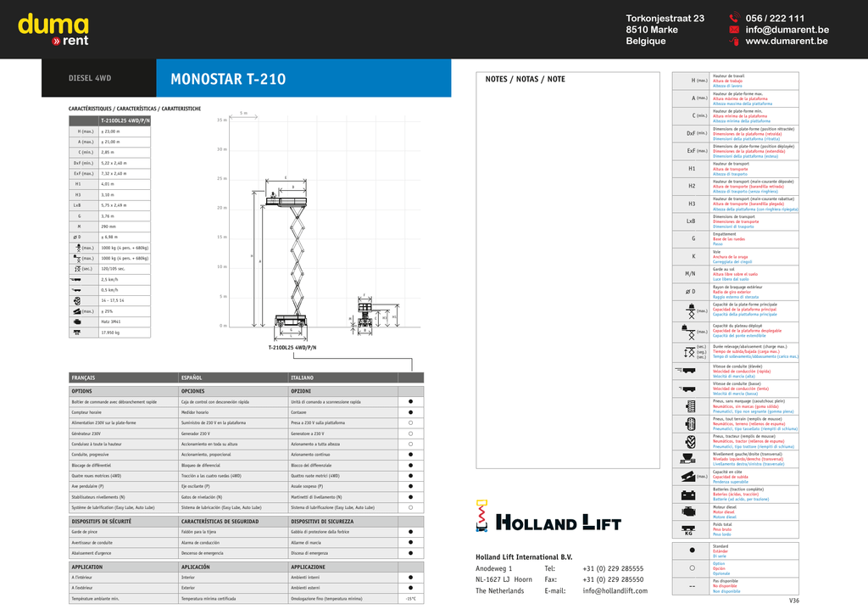The image size is (868, 615).
Task: Click legend KG icon for Poids total
Action: (688, 530)
